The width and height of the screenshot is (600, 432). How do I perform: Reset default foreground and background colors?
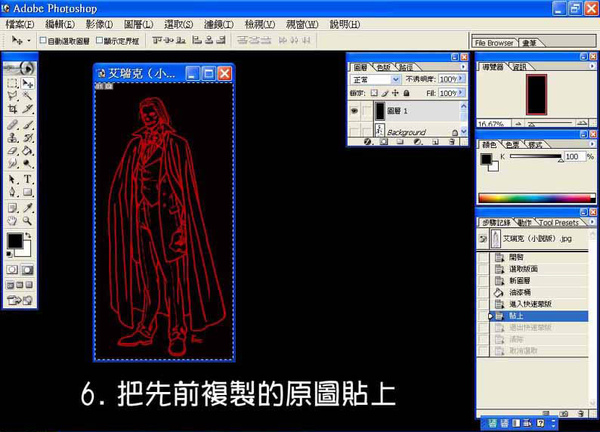tap(10, 254)
